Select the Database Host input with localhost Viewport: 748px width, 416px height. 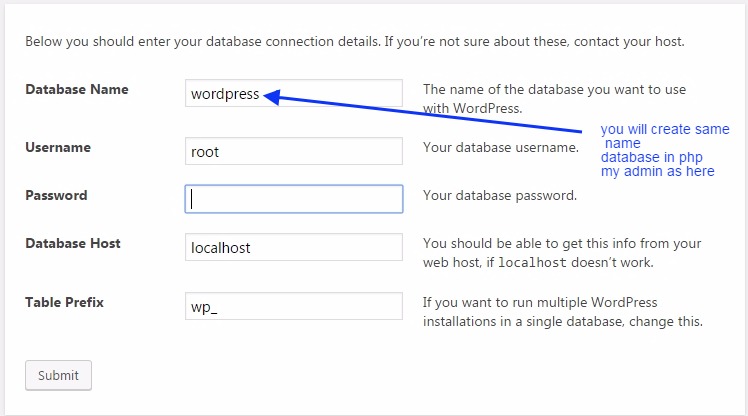(x=294, y=247)
